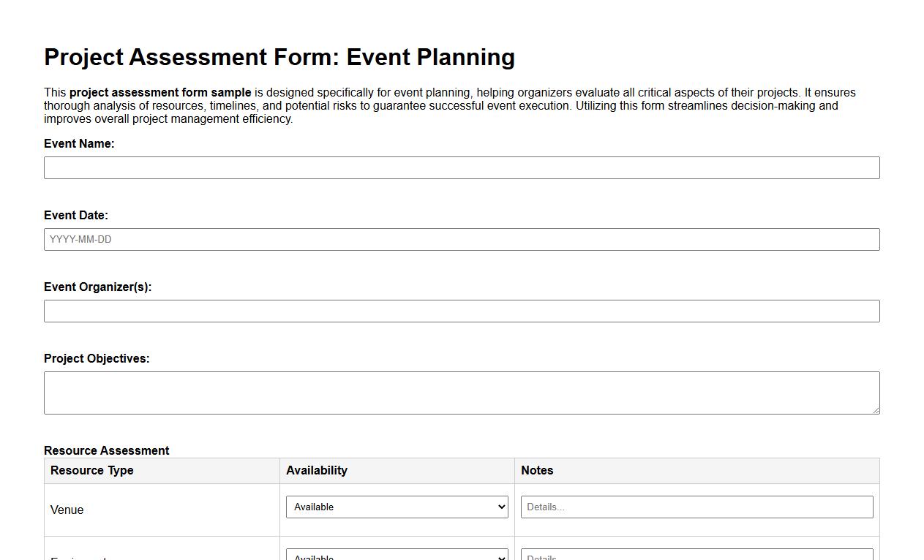
Task: Click the Details field next to Venue
Action: 696,507
